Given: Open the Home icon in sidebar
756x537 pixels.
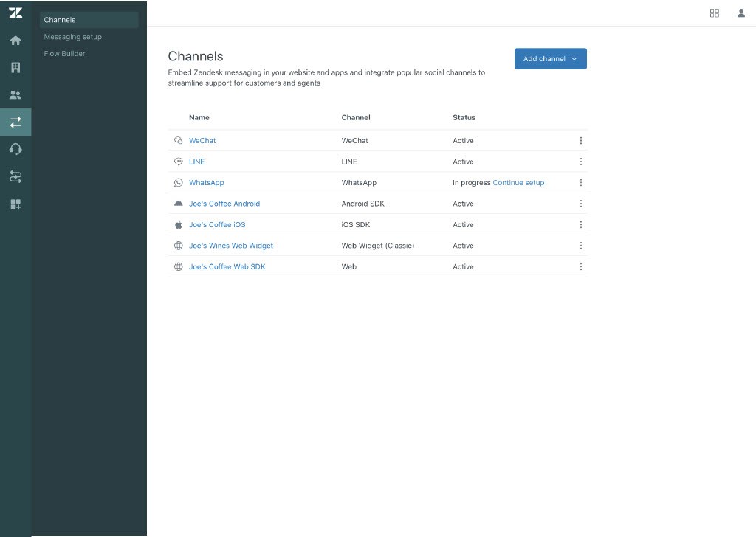Looking at the screenshot, I should pyautogui.click(x=16, y=41).
